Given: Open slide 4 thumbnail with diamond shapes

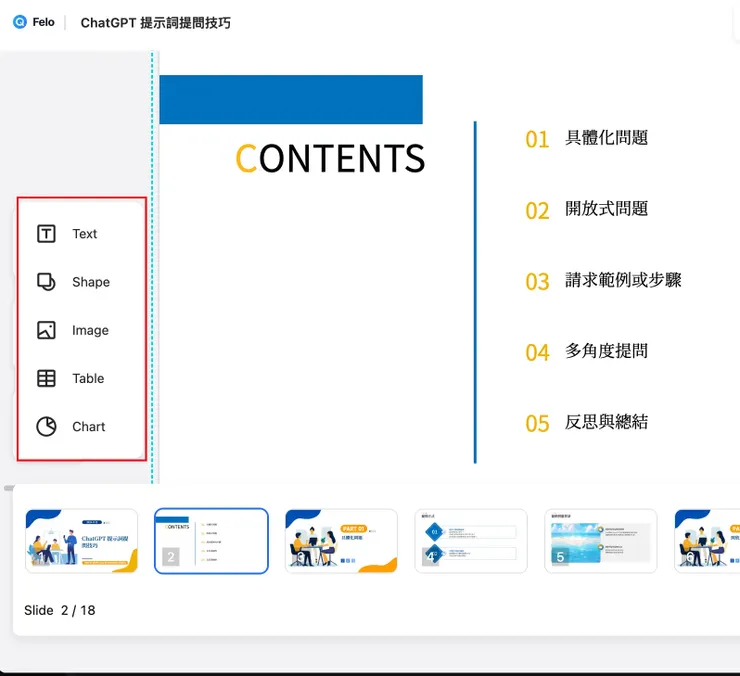Looking at the screenshot, I should [x=471, y=541].
